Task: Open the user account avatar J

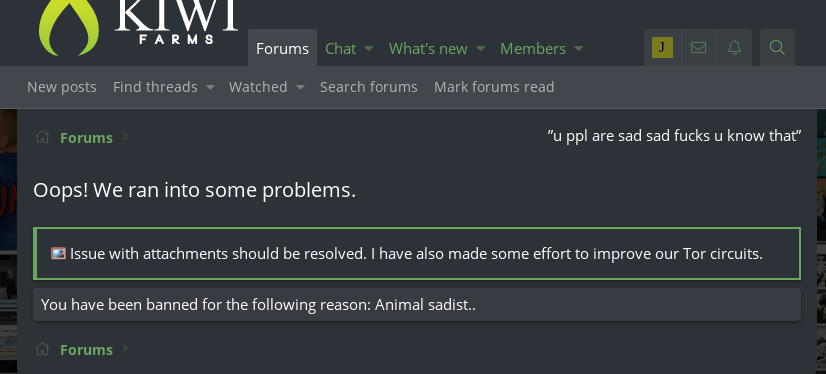Action: point(662,48)
